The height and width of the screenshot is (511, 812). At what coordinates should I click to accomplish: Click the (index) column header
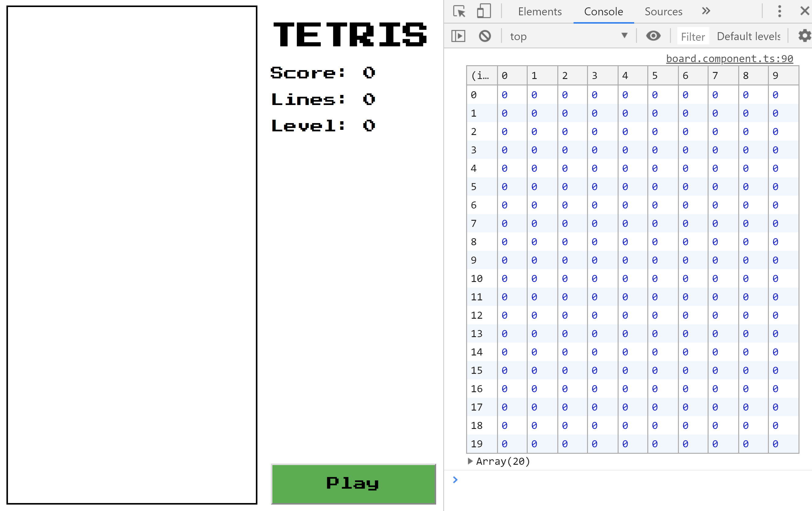[481, 76]
